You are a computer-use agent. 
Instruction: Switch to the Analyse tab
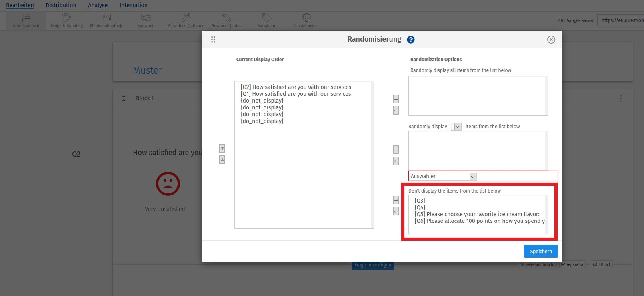point(98,5)
